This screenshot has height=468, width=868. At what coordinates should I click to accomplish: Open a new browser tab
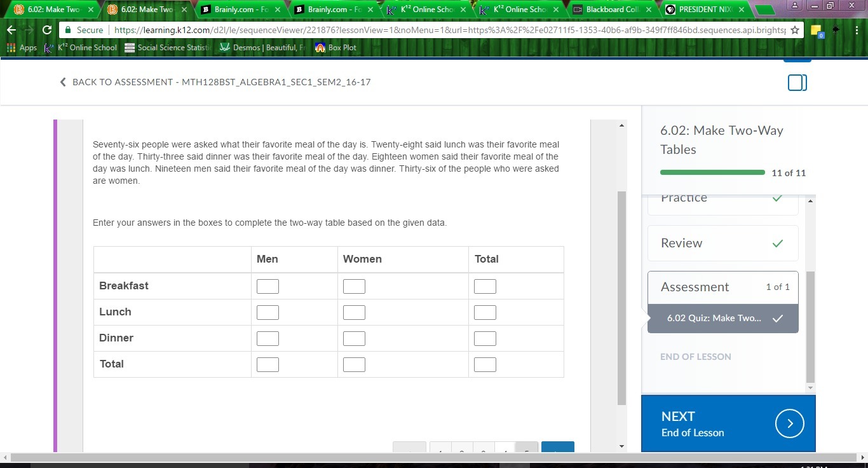[764, 10]
